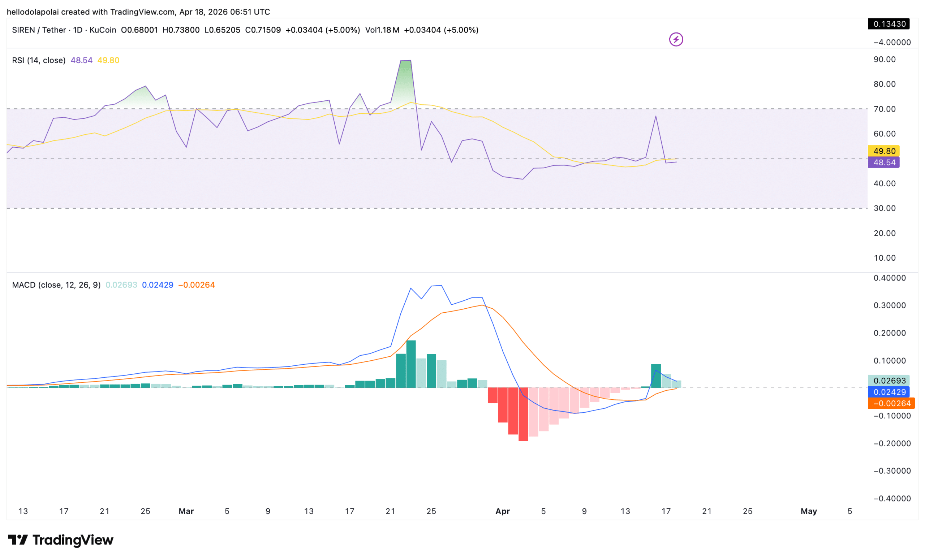Select the RSI (14, close) indicator title
The width and height of the screenshot is (925, 560).
click(39, 60)
